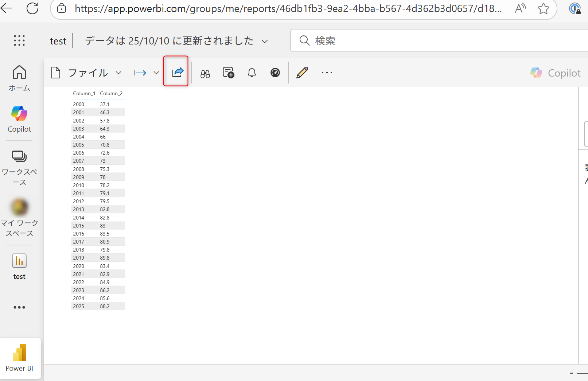Open sidebar overflow menu with three dots
The image size is (588, 381).
pos(19,307)
